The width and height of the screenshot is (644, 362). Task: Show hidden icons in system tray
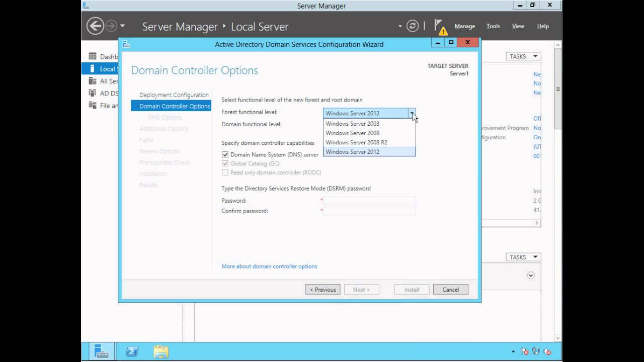point(513,351)
